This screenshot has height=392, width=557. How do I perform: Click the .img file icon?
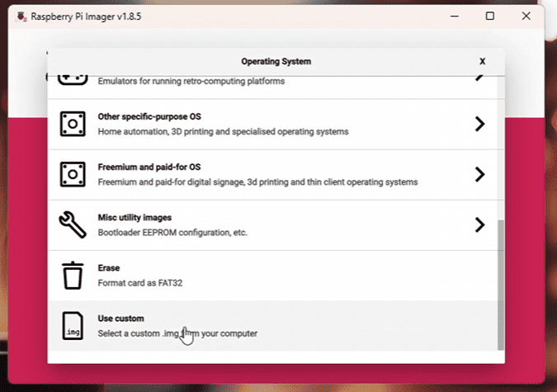(73, 326)
